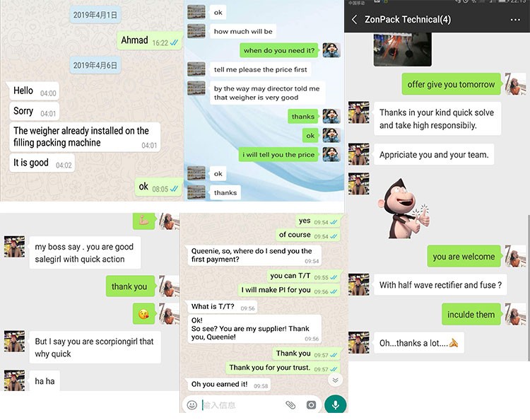Tap the kiss emoji message bubble
Viewport: 530px width, 420px height.
click(x=143, y=314)
